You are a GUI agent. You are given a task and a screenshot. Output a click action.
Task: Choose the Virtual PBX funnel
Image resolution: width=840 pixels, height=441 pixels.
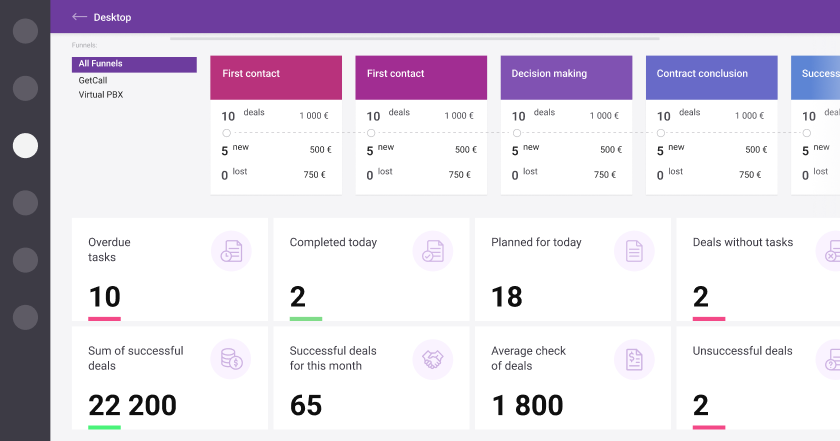pos(101,95)
